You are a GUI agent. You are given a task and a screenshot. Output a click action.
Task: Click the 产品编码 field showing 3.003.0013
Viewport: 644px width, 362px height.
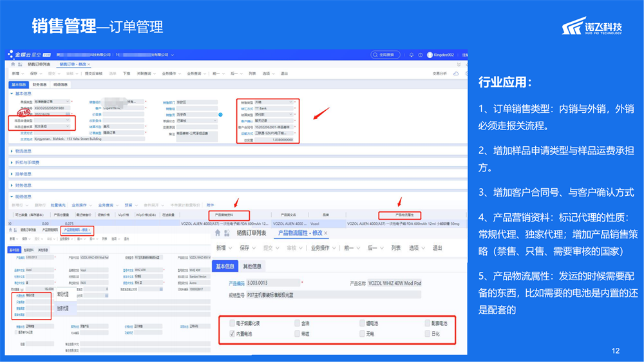[272, 283]
